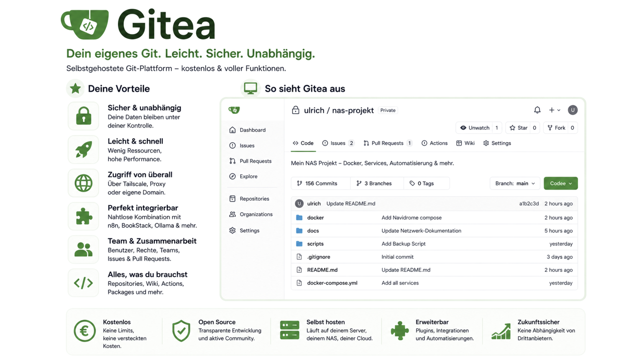
Task: Click the people icon for Team & Zusammenarbeit
Action: tap(84, 250)
